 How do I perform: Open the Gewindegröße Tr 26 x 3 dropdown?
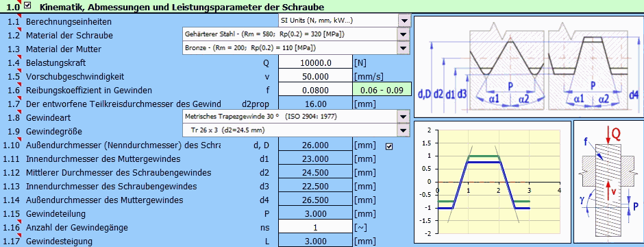[x=404, y=130]
